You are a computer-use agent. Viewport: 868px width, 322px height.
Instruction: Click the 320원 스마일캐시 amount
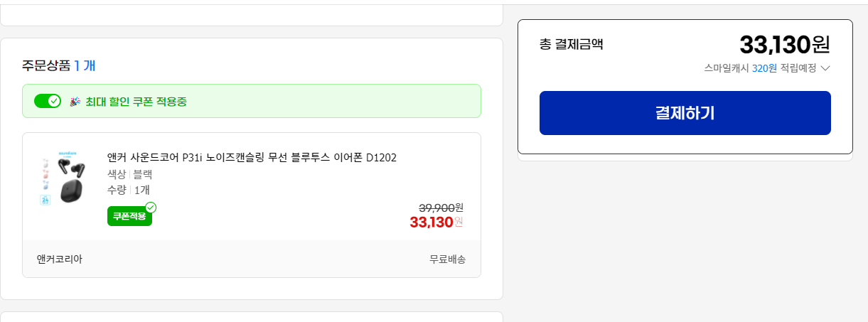(x=764, y=68)
